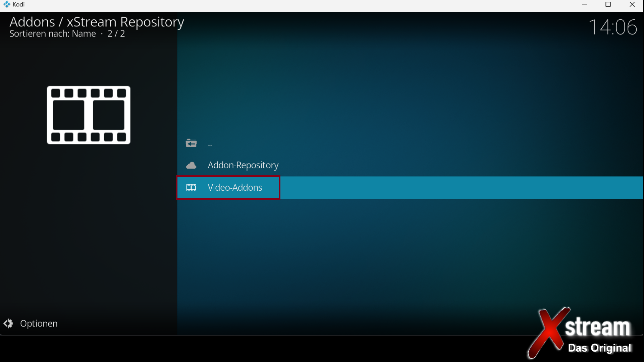
Task: Click the 2 / 2 item counter
Action: 116,34
